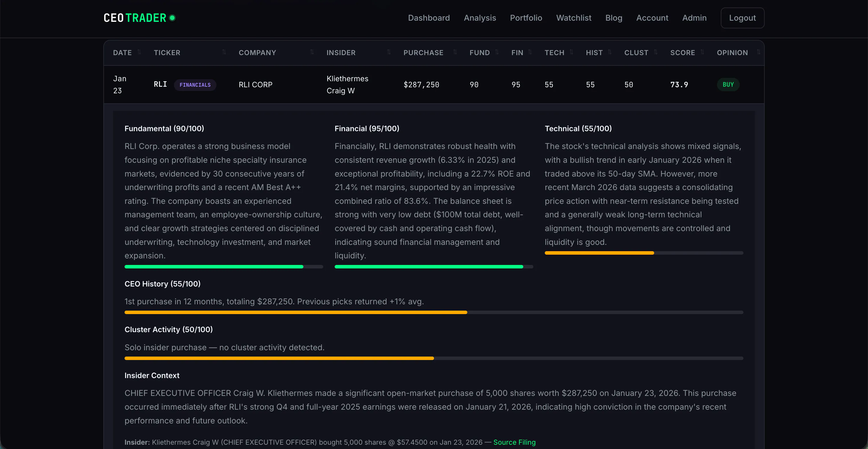Click the sort arrows beside TICKER header
This screenshot has height=449, width=868.
point(224,52)
